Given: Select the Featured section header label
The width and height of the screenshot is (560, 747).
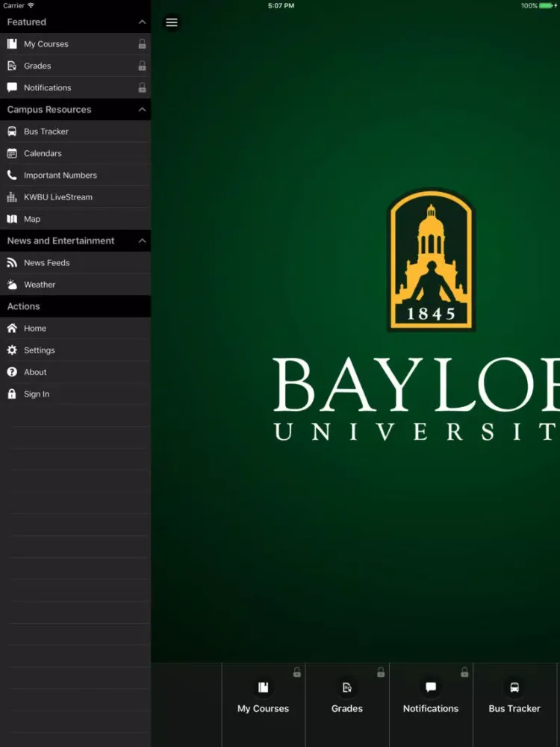Looking at the screenshot, I should click(x=27, y=22).
